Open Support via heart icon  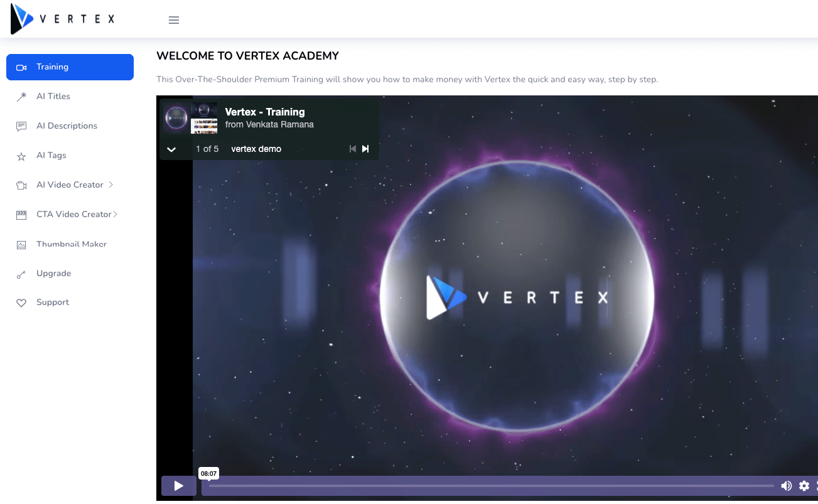tap(22, 302)
